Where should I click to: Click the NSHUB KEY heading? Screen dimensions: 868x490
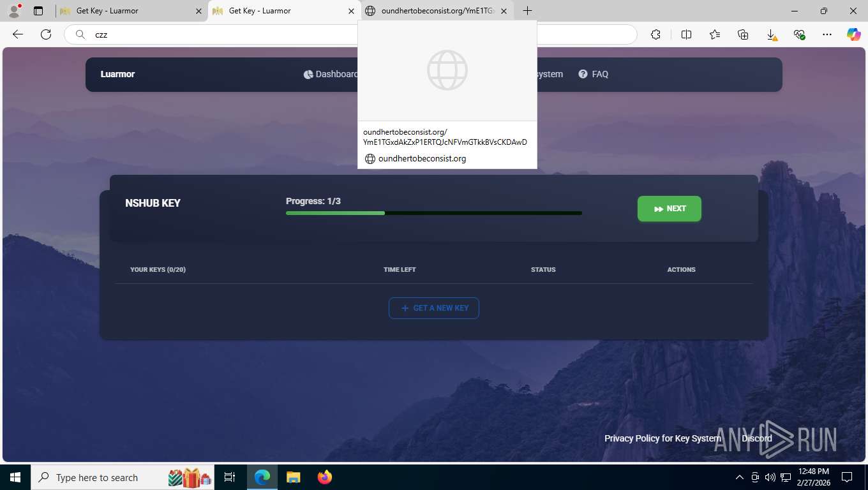[x=153, y=203]
